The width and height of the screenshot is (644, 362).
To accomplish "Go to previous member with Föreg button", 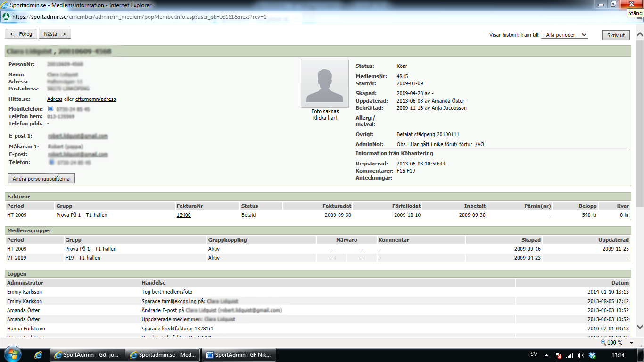I will [21, 34].
